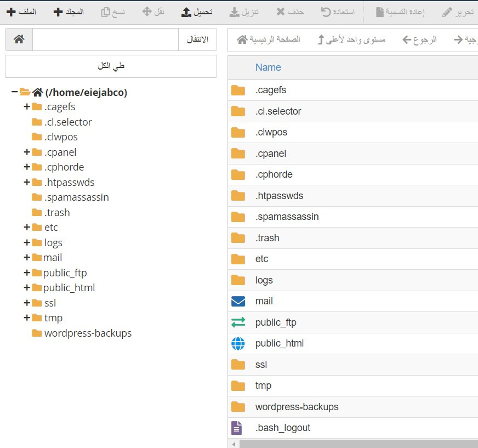The height and width of the screenshot is (448, 478).
Task: Expand the .cpanel folder in tree
Action: 26,152
